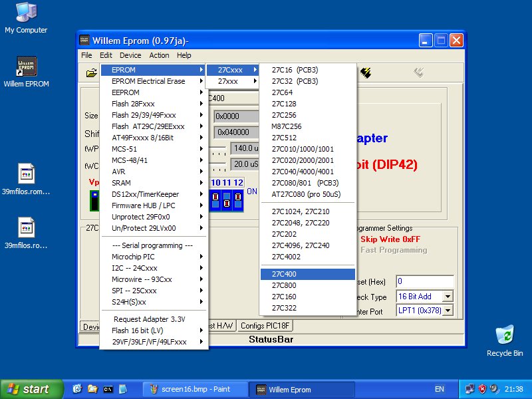This screenshot has width=532, height=399.
Task: Enable Skip Write 0xFF option
Action: pyautogui.click(x=390, y=239)
